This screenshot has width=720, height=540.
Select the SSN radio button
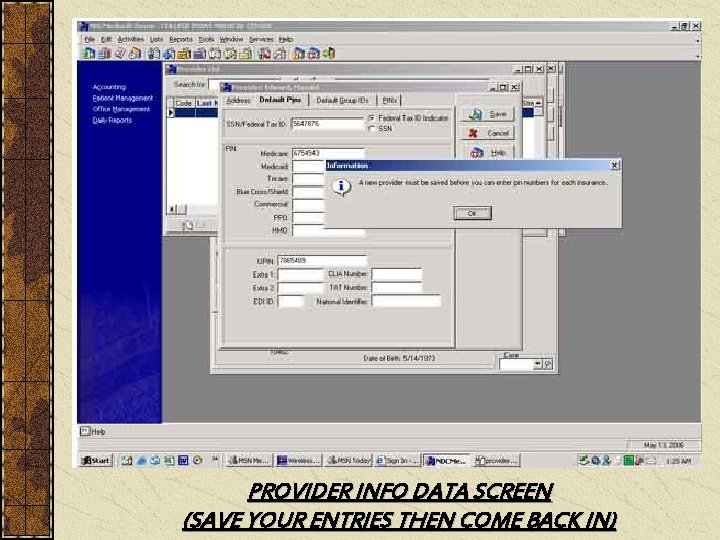pos(371,129)
